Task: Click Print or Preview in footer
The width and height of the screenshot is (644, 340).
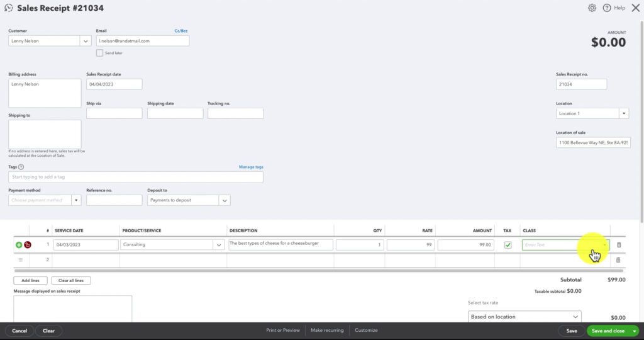Action: pos(283,330)
